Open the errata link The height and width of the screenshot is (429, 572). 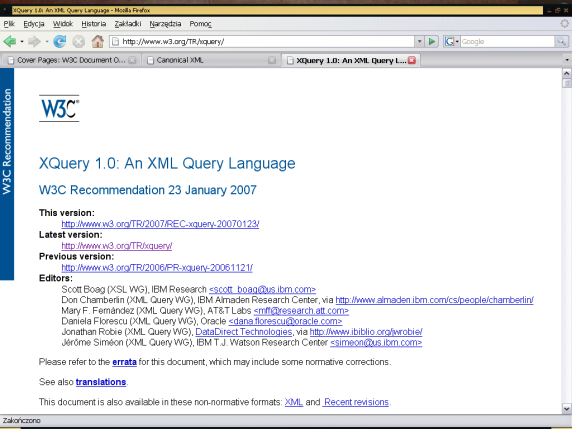click(x=124, y=362)
